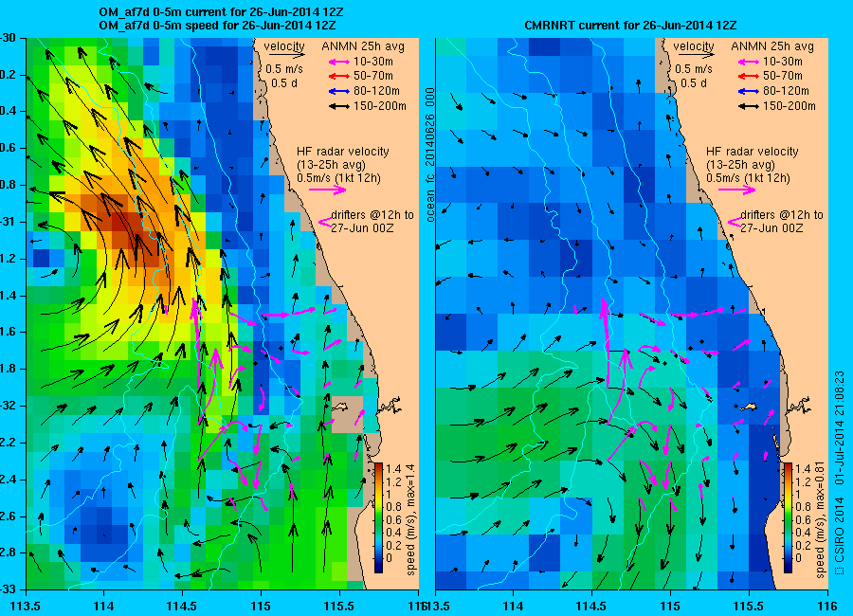Image resolution: width=853 pixels, height=616 pixels.
Task: Click '(13-25h avg)' text in OM_af7d panel
Action: pos(331,165)
